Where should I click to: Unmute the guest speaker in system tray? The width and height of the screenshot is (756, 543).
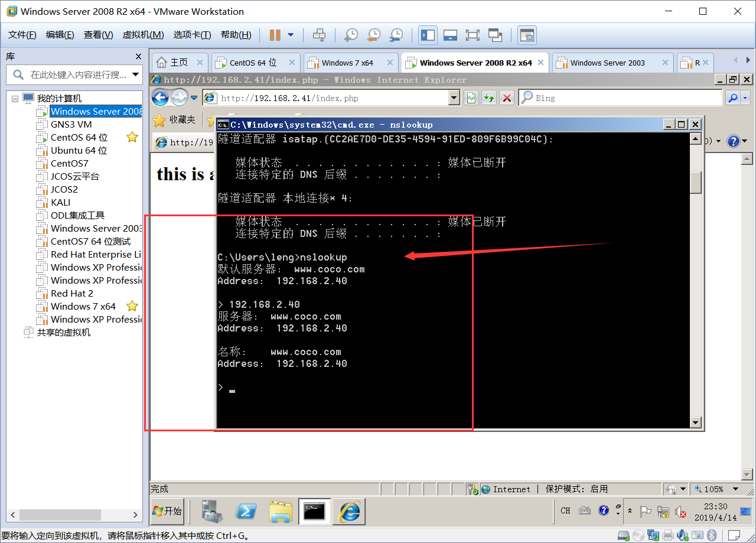680,512
